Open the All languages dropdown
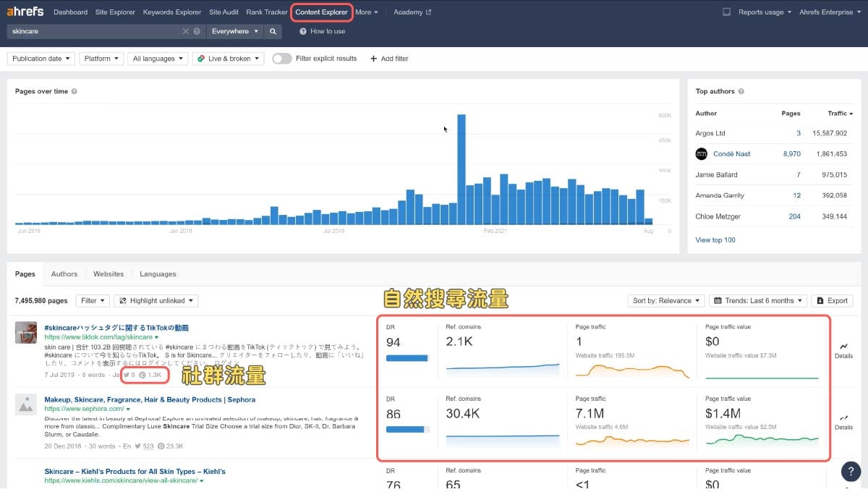The height and width of the screenshot is (492, 868). tap(157, 59)
